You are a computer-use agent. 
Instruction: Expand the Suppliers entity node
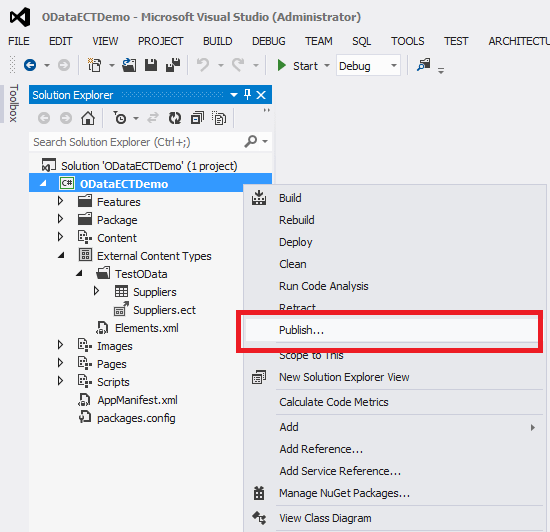tap(96, 291)
